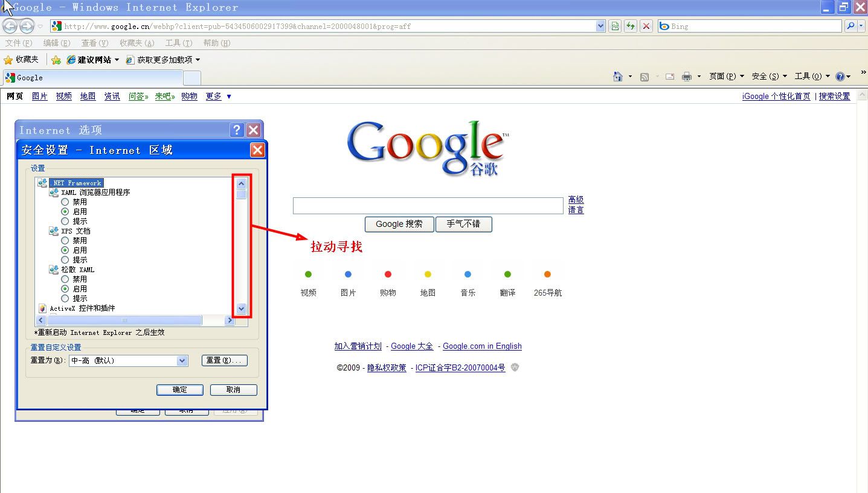Click the settings list vertical scrollbar thumb
The height and width of the screenshot is (493, 868).
click(x=242, y=194)
